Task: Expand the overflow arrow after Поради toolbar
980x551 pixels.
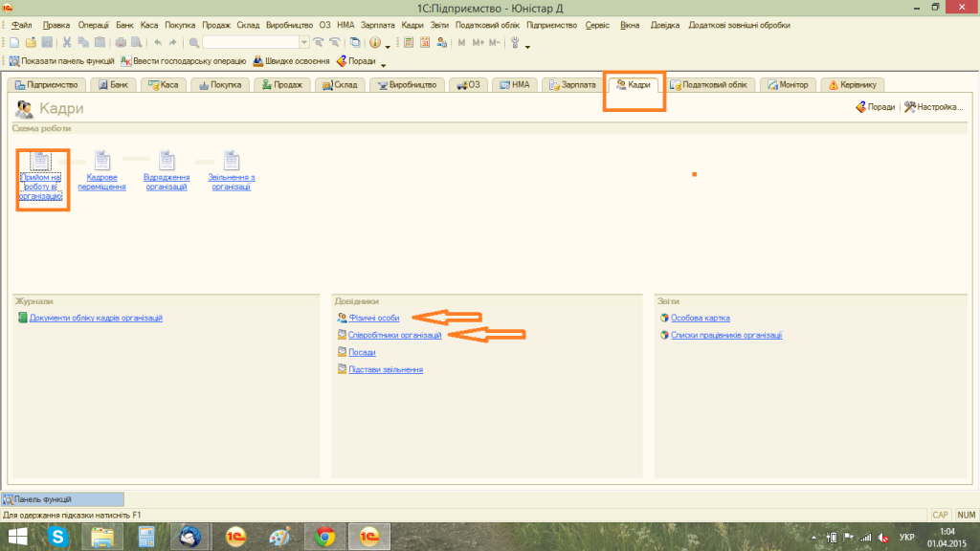Action: (x=383, y=64)
